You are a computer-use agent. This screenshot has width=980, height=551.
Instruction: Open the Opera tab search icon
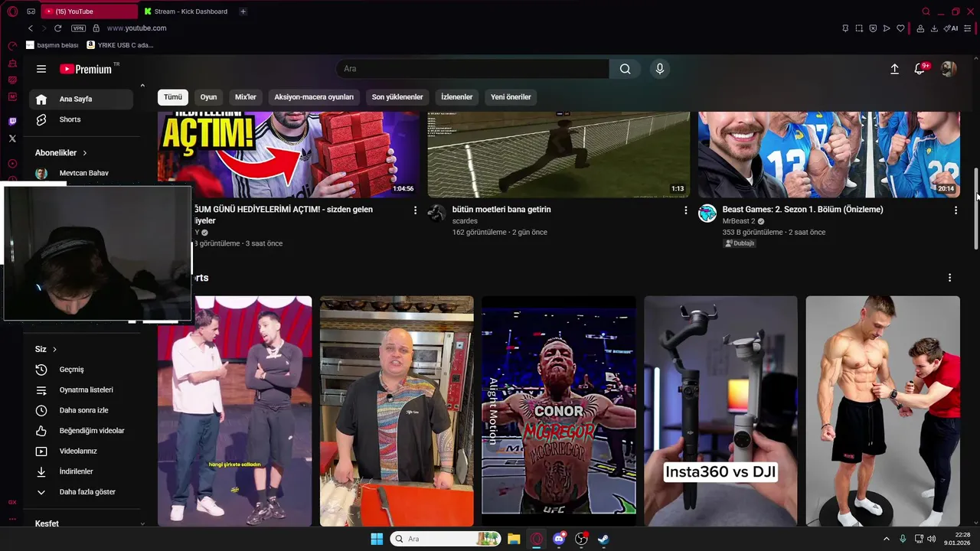[926, 11]
